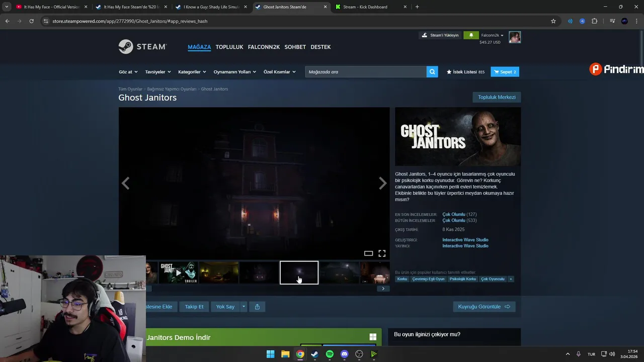Screen dimensions: 644x362
Task: Click the Mağazada ara search field
Action: (x=366, y=72)
